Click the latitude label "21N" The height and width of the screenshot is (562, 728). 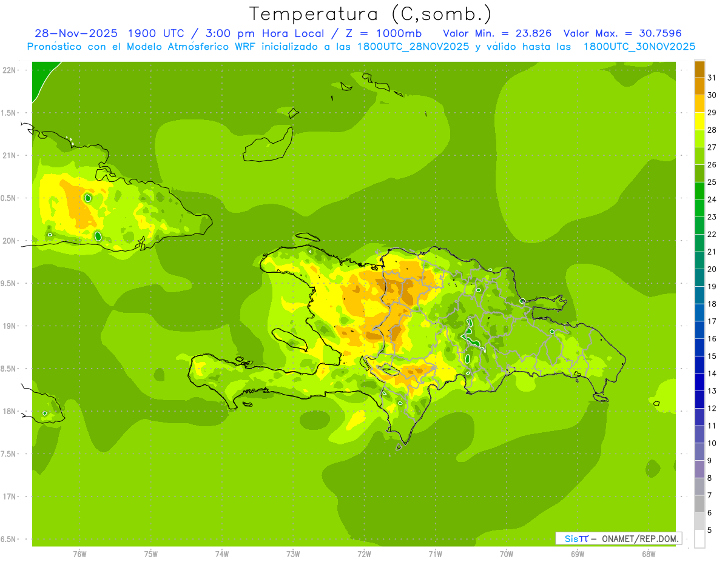pos(10,155)
